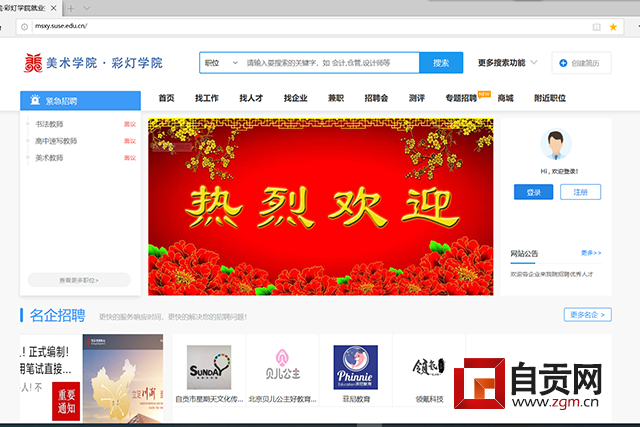Click the 美术学院 red logo icon

click(x=33, y=63)
